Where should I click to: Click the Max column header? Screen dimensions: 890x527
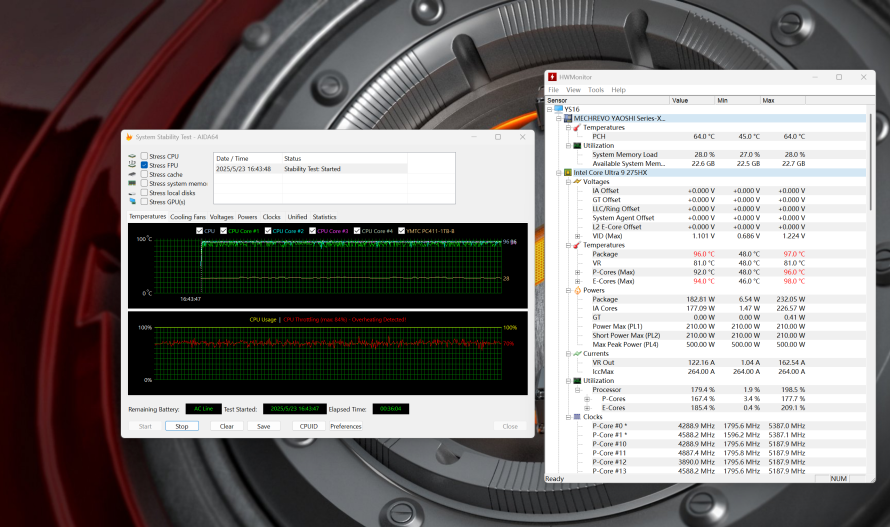[x=782, y=100]
